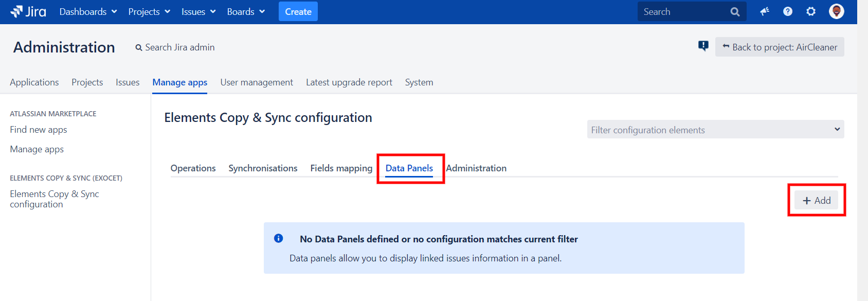This screenshot has width=868, height=301.
Task: Switch to the Fields mapping tab
Action: [x=341, y=168]
